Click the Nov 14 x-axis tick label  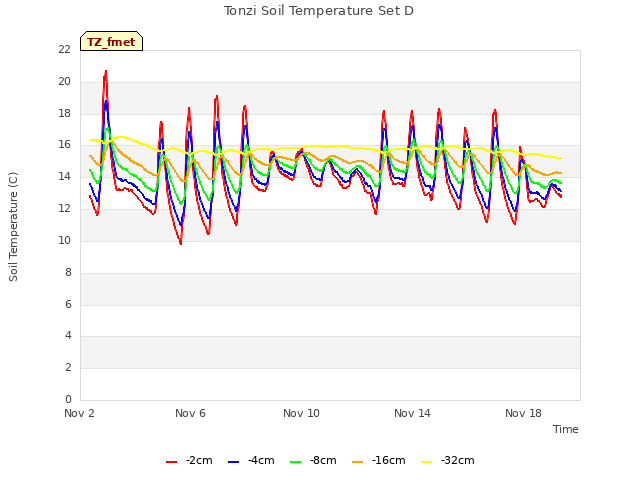point(412,413)
